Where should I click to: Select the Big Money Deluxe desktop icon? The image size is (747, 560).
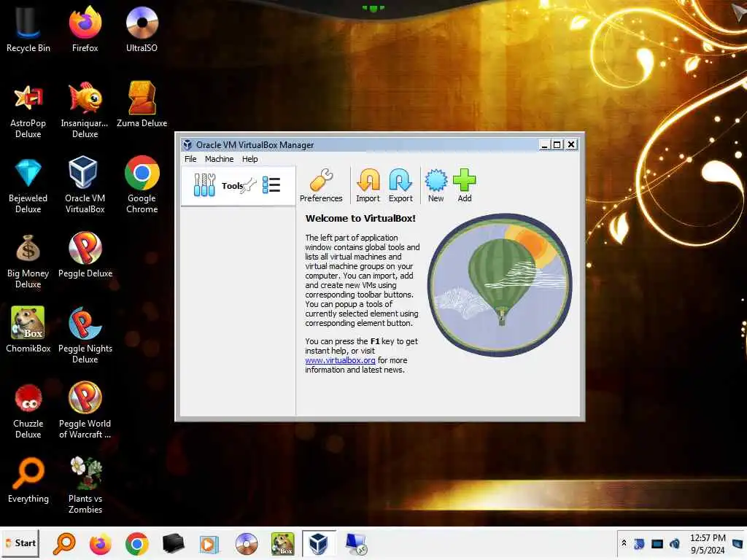click(28, 261)
